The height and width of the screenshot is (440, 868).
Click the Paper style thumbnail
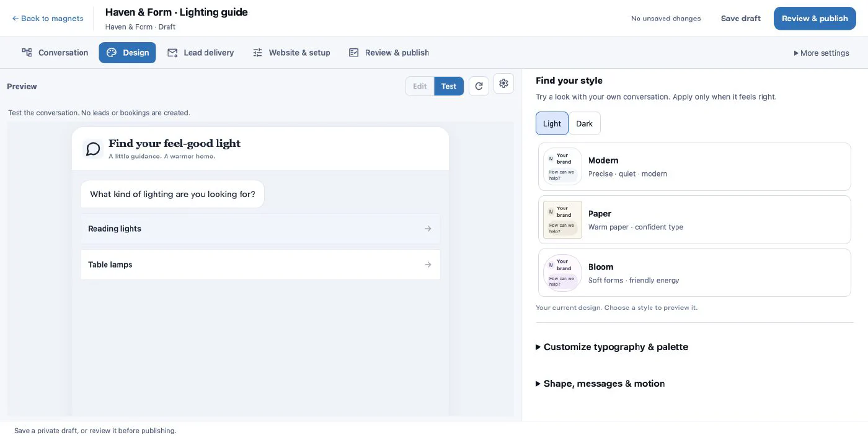click(x=562, y=219)
